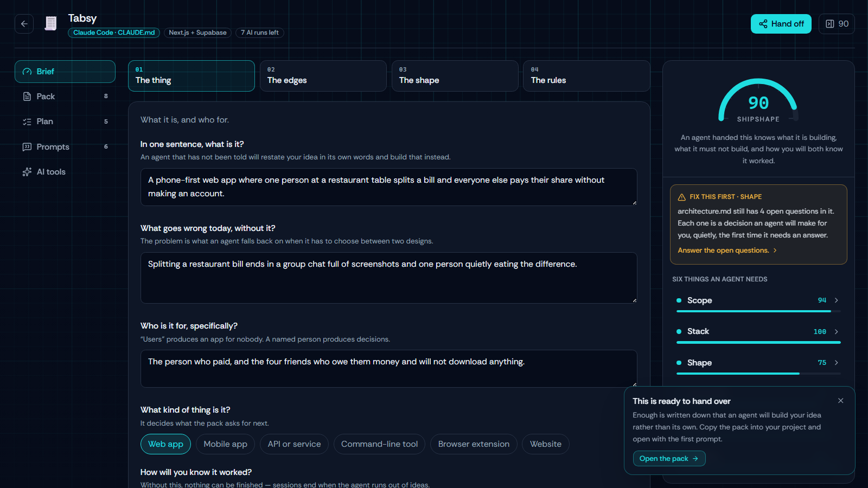Click the Claude Code · CLAUDE.md tag
The height and width of the screenshot is (488, 868).
[x=114, y=33]
